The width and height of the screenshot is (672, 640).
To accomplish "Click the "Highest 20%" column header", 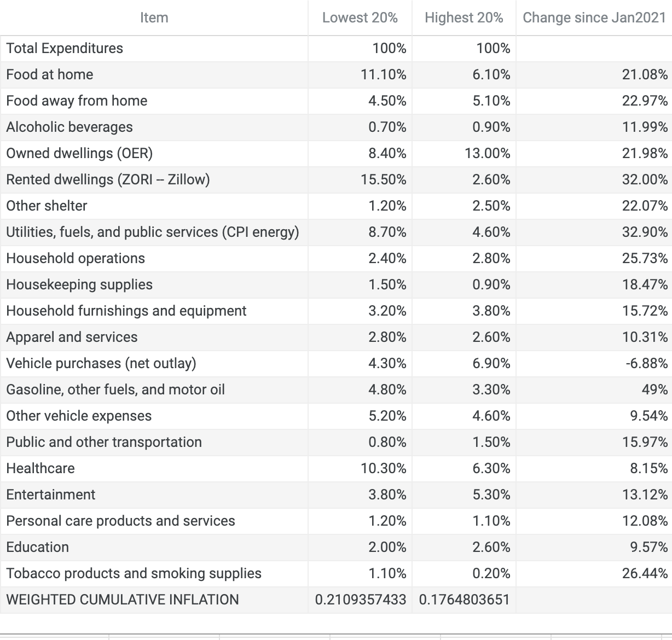I will [464, 18].
